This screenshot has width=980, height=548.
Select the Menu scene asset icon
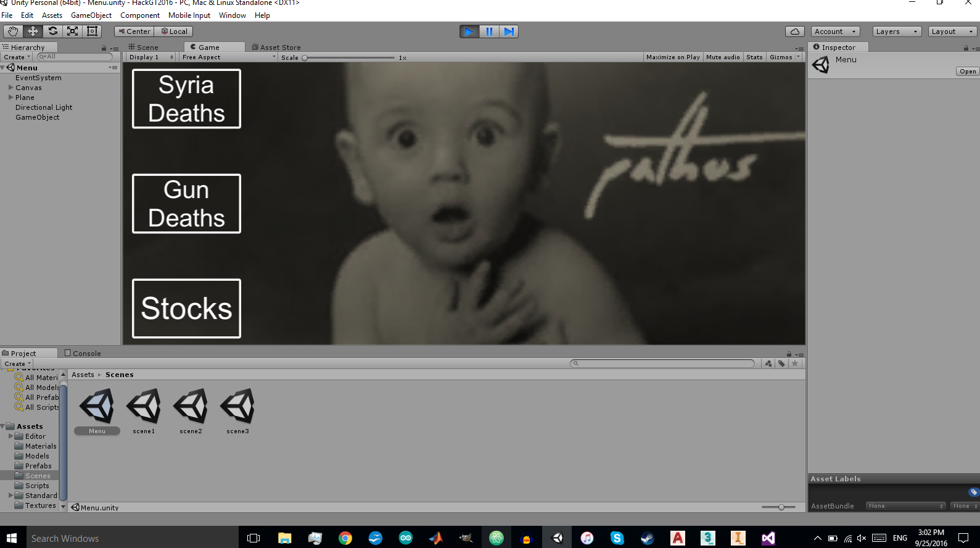coord(97,406)
